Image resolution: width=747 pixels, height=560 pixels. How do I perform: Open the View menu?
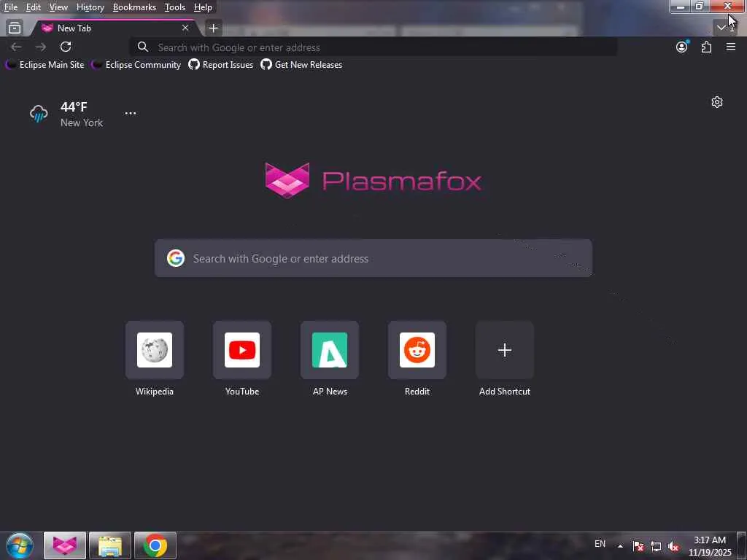[x=58, y=7]
